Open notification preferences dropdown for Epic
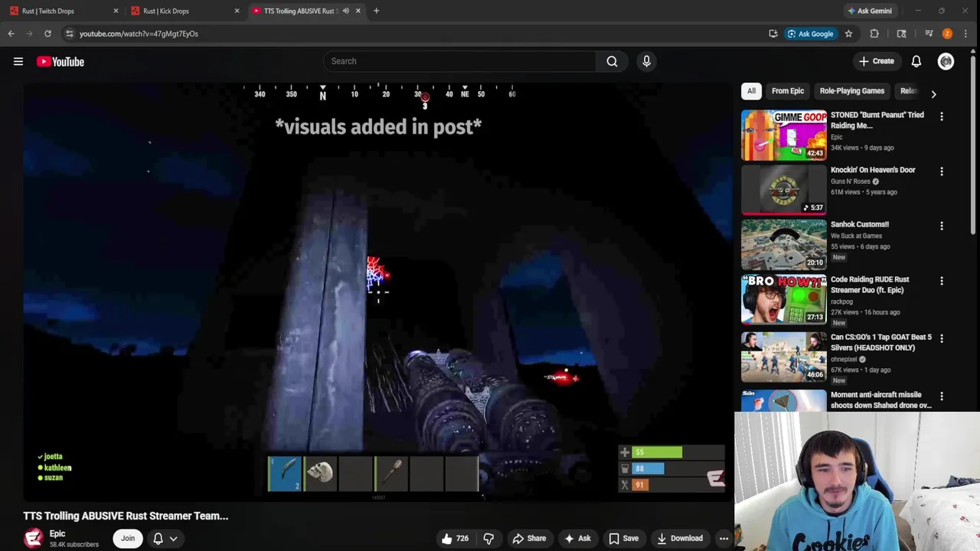Viewport: 980px width, 551px height. point(165,539)
